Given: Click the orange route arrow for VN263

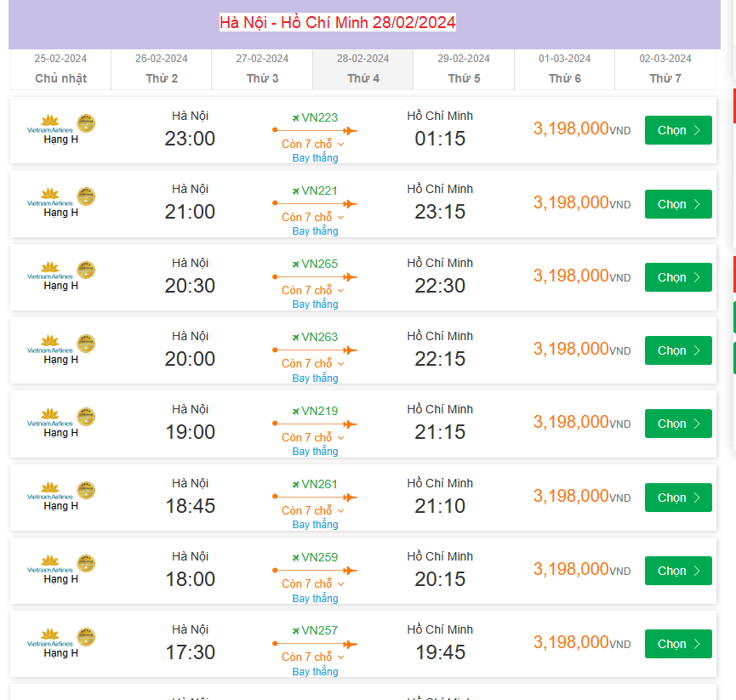Looking at the screenshot, I should (315, 350).
